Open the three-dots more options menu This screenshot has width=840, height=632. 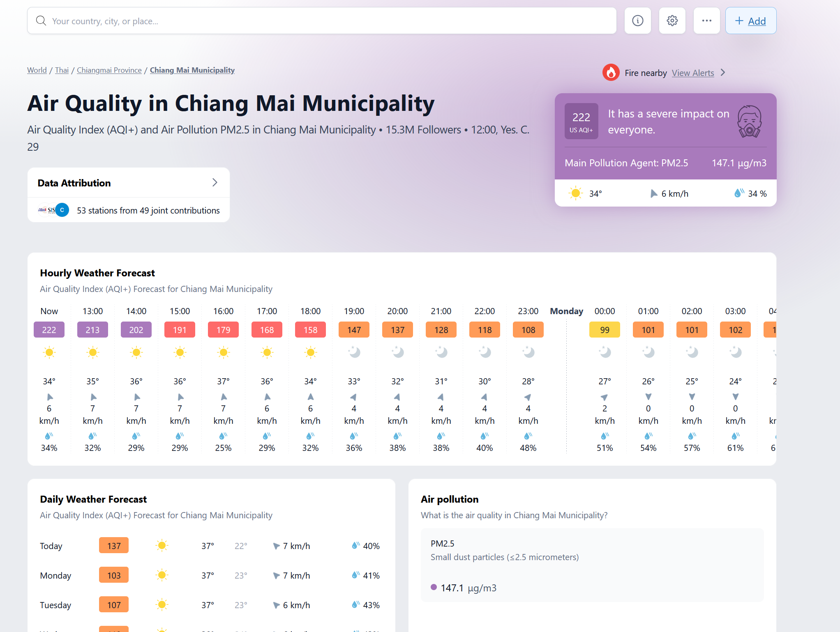(x=706, y=21)
